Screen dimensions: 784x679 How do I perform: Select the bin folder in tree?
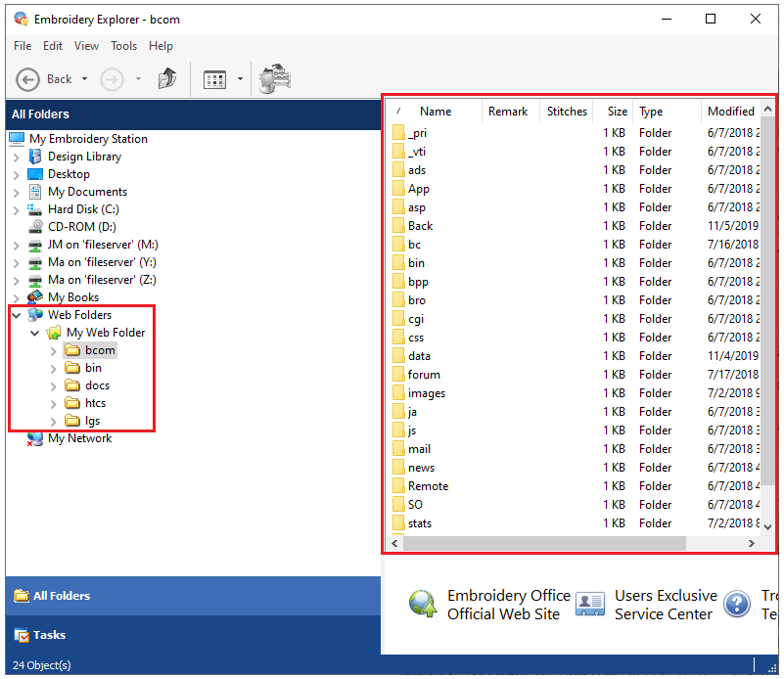coord(93,368)
